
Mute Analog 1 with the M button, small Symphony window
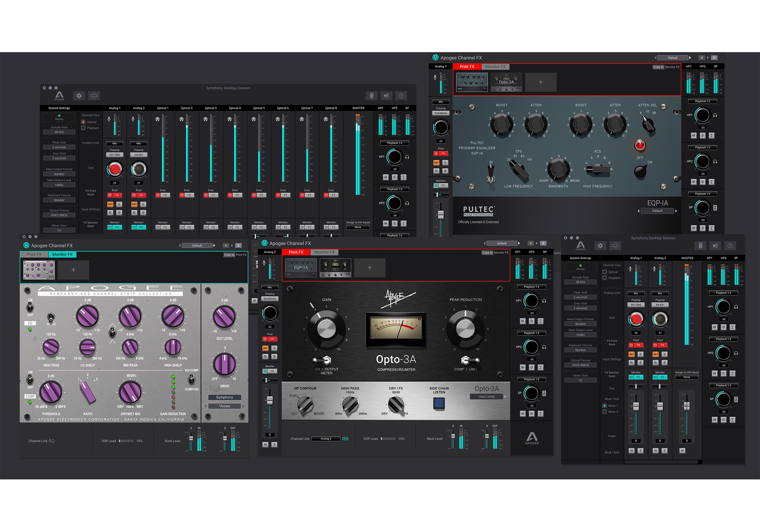(x=631, y=451)
